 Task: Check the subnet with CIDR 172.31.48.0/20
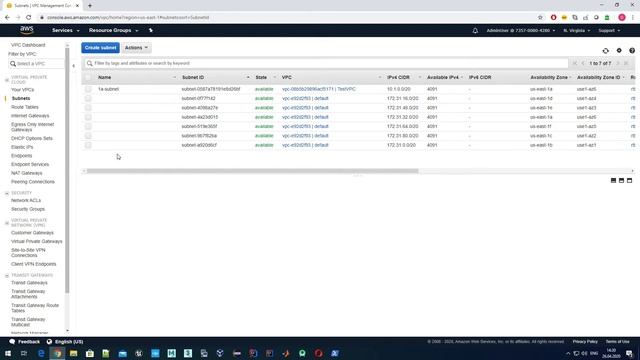tap(88, 108)
